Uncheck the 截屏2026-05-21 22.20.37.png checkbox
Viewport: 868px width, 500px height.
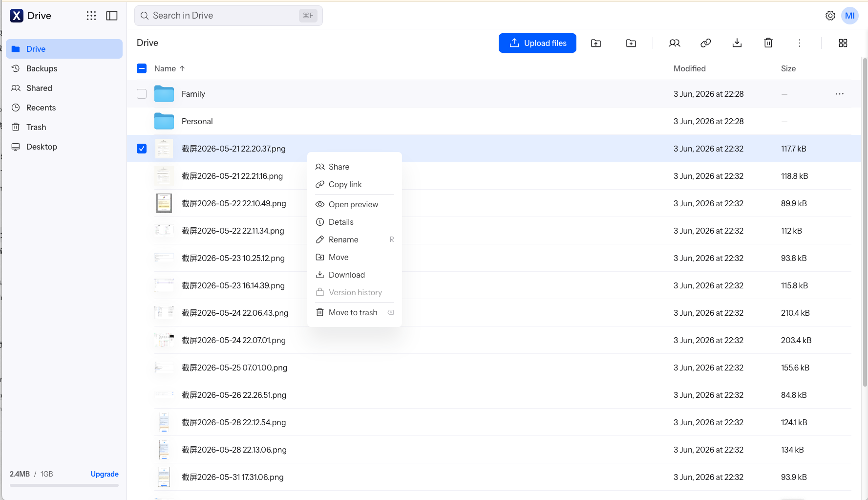(142, 149)
